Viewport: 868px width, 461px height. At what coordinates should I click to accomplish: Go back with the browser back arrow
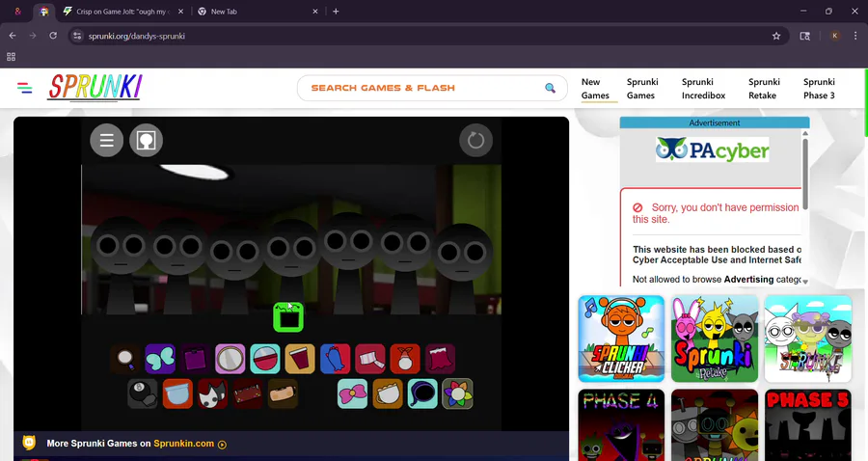pos(13,36)
